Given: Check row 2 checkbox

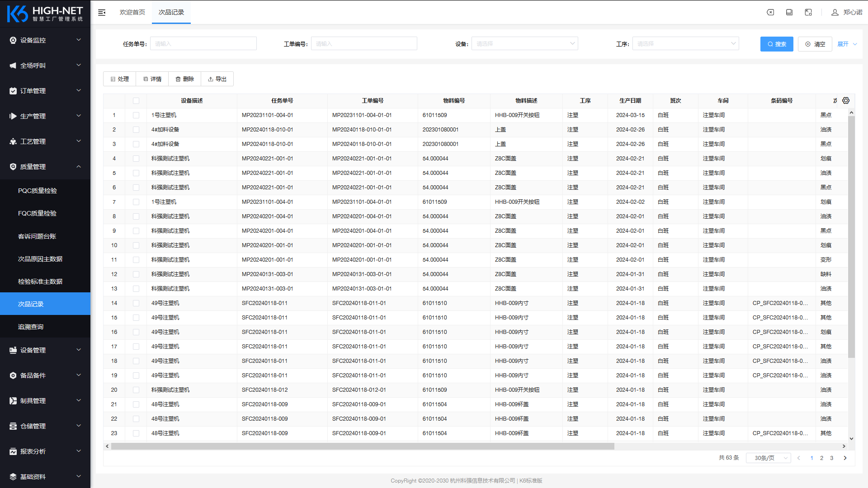Looking at the screenshot, I should 136,130.
